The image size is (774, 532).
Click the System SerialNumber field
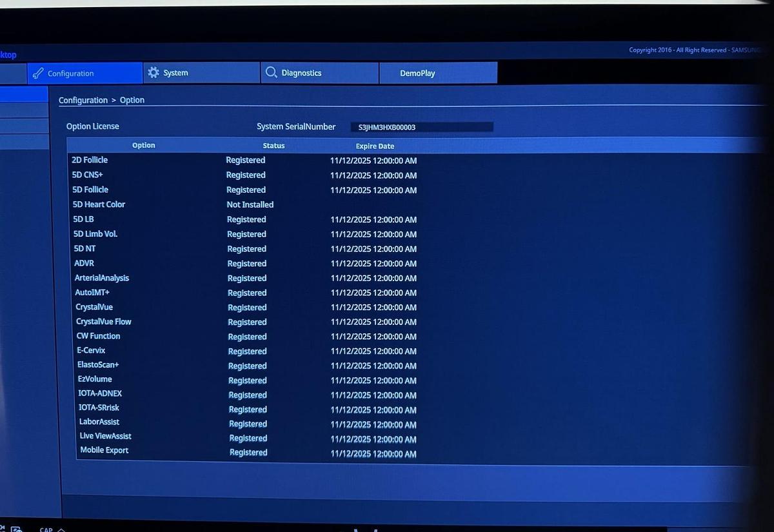point(422,127)
